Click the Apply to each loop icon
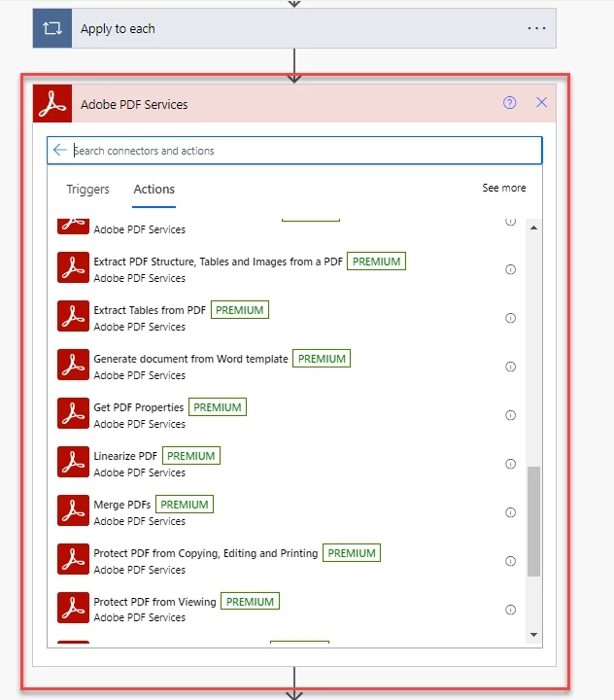 pyautogui.click(x=52, y=28)
